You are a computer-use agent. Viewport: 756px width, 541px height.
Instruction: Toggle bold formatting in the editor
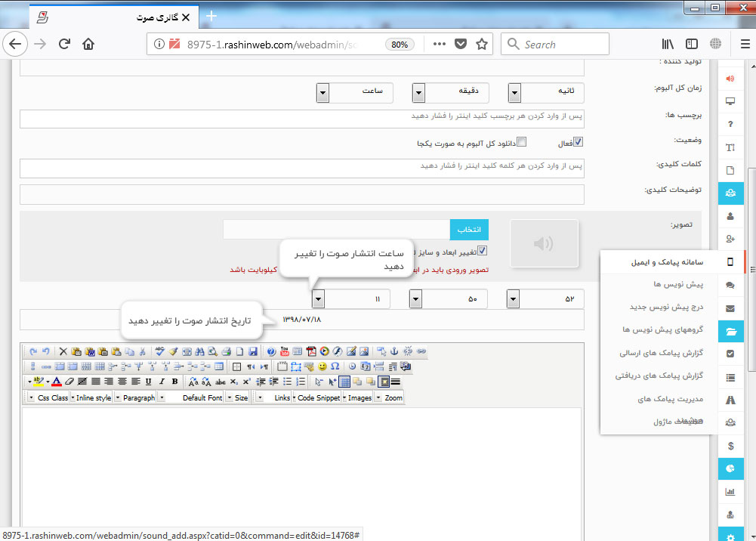pos(175,382)
